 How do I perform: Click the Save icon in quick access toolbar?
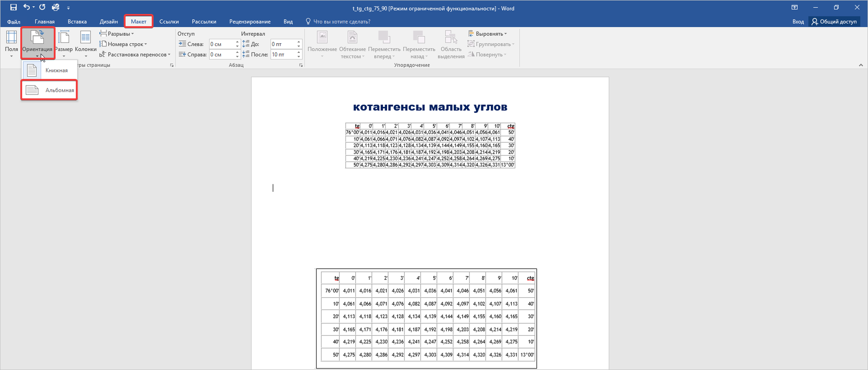(13, 7)
